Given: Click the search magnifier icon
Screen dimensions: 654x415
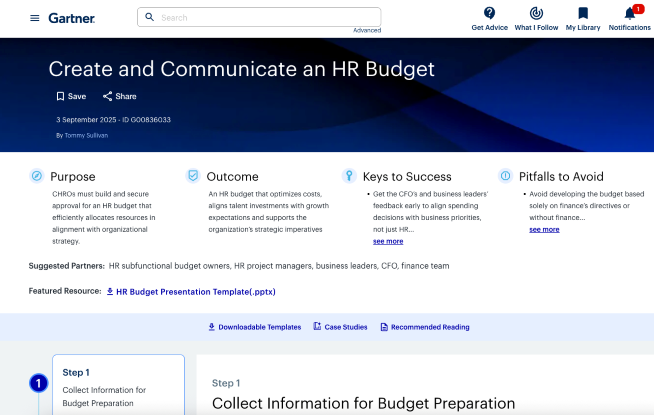Looking at the screenshot, I should tap(150, 17).
